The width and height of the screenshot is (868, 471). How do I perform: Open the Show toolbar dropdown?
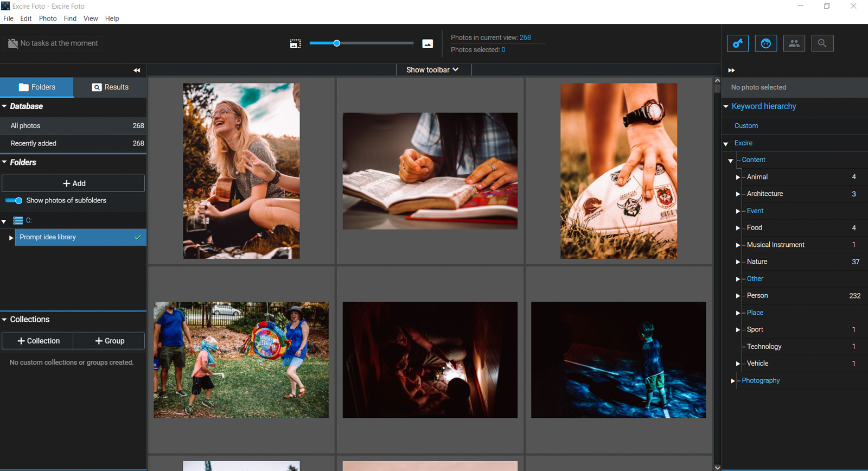point(432,70)
